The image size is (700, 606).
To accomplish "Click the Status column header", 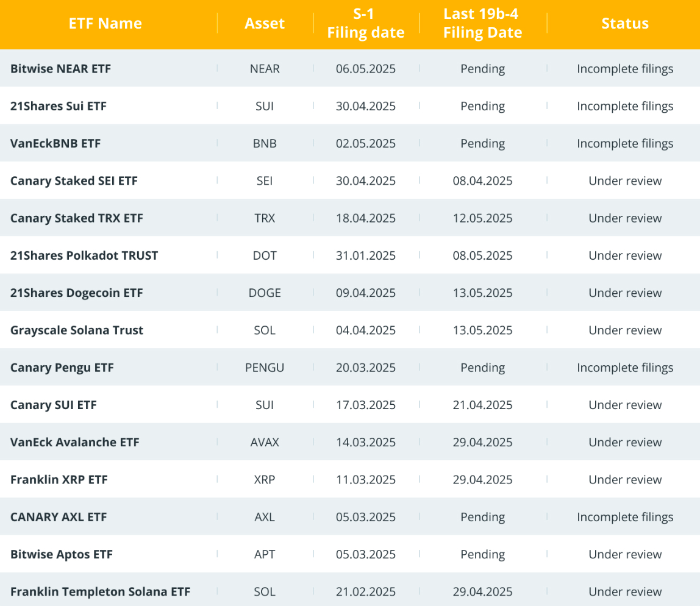I will point(625,23).
